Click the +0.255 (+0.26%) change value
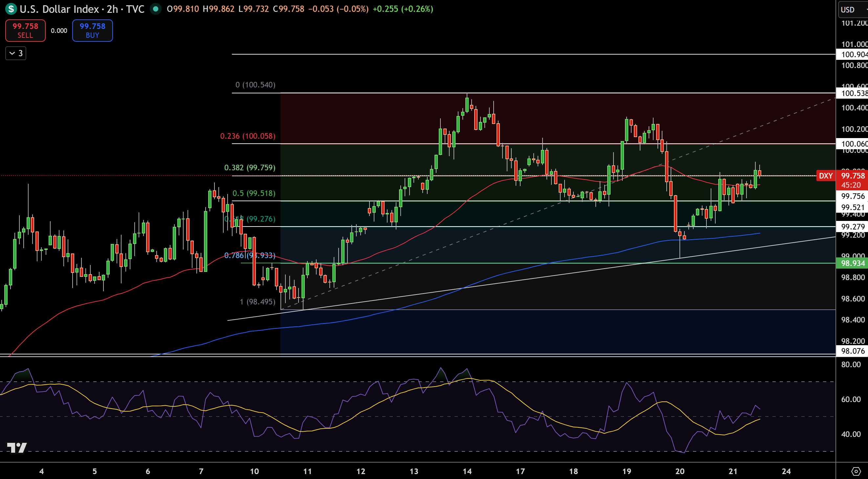The height and width of the screenshot is (479, 868). tap(403, 9)
